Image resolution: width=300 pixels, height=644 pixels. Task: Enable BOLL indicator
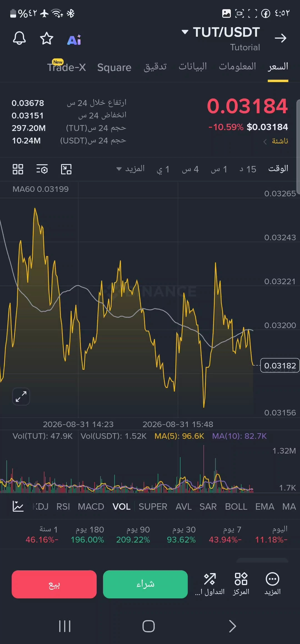tap(236, 507)
